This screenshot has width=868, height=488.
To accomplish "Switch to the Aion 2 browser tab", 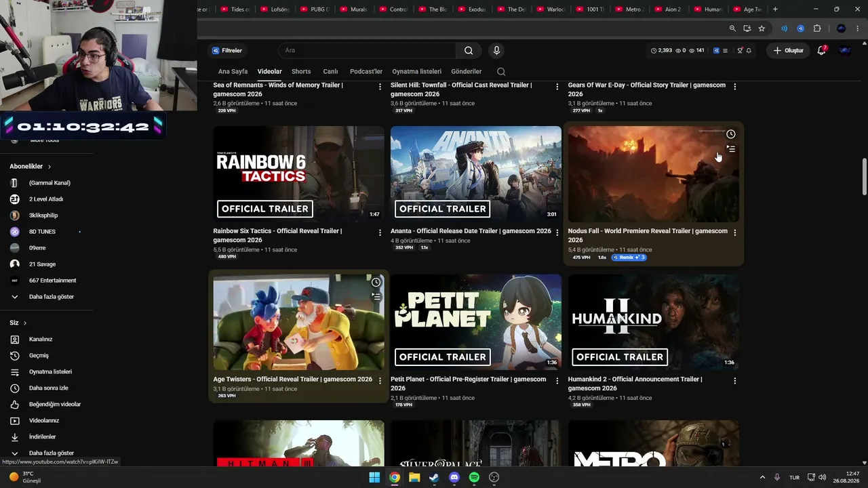I will 670,9.
